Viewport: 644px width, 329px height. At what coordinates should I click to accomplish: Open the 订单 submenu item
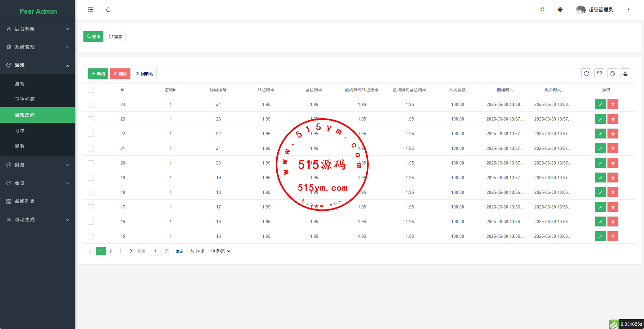[x=20, y=131]
